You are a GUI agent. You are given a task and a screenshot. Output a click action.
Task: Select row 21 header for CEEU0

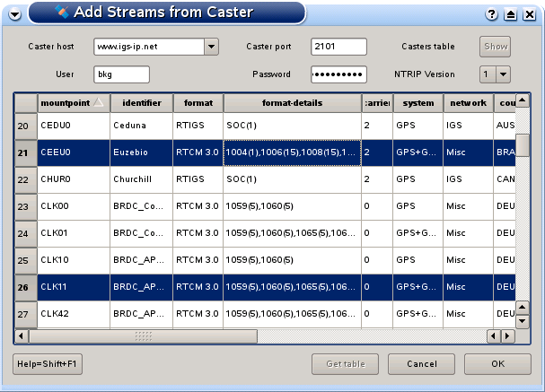point(25,153)
